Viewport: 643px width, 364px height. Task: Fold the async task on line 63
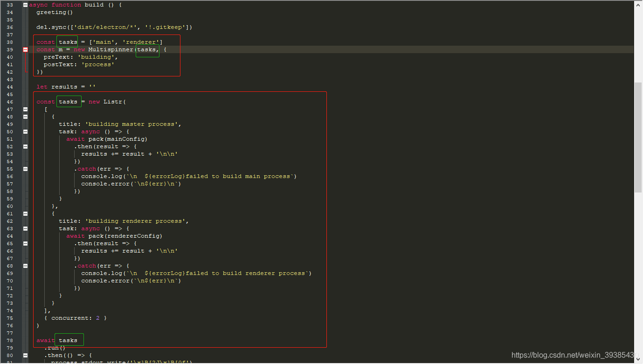click(x=25, y=228)
